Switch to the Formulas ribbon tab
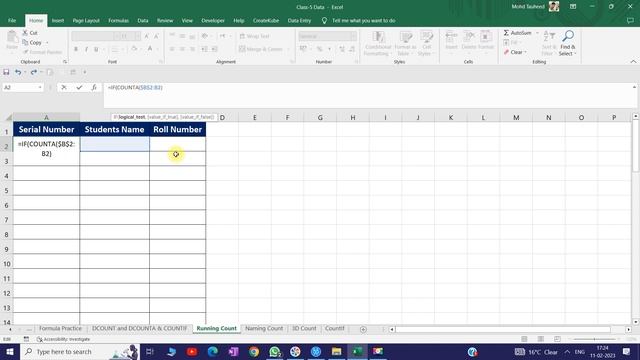The height and width of the screenshot is (360, 640). point(118,20)
